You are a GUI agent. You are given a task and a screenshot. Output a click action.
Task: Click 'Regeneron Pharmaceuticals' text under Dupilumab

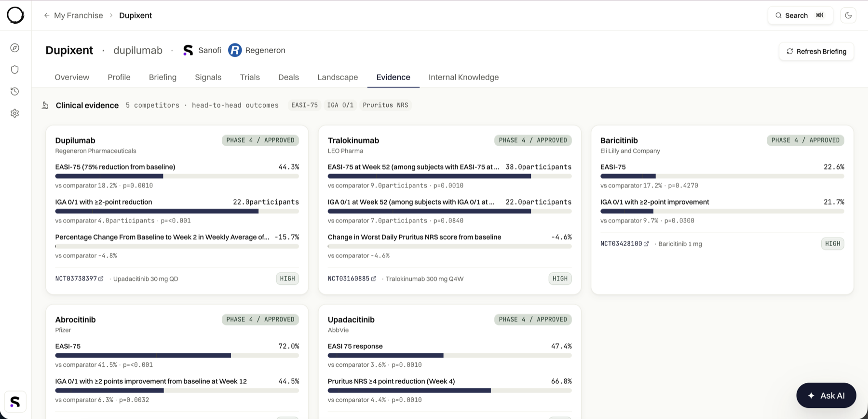point(95,151)
